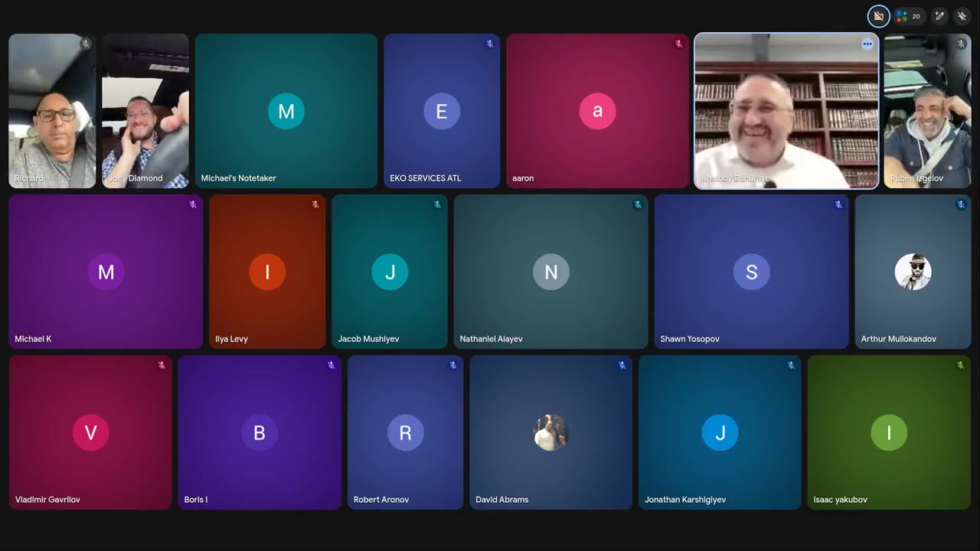Viewport: 980px width, 551px height.
Task: Click the purple M avatar of Michael K
Action: pos(106,272)
